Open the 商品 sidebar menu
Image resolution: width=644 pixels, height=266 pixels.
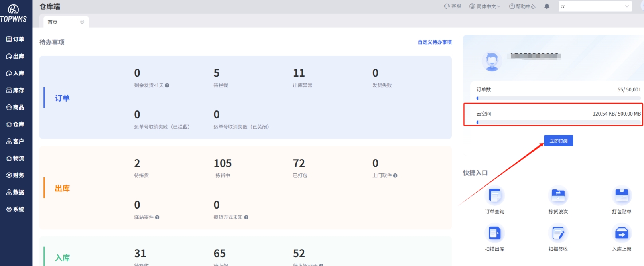point(16,107)
